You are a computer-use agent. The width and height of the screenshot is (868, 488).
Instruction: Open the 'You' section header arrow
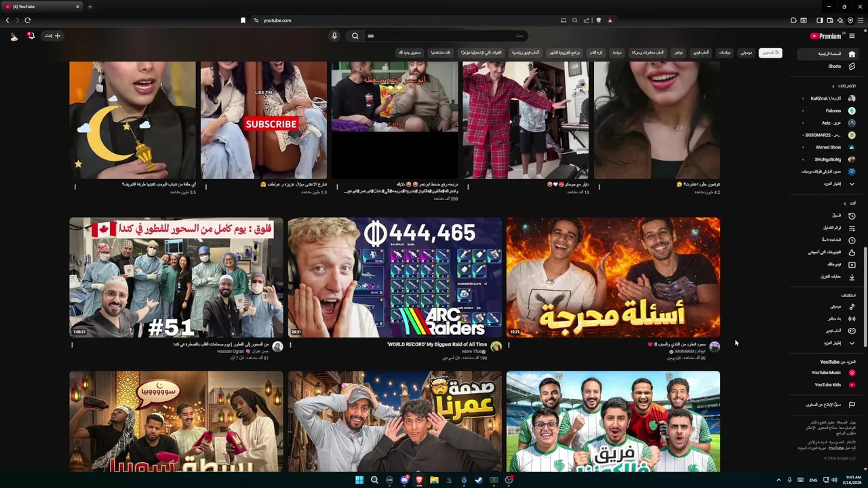point(844,203)
